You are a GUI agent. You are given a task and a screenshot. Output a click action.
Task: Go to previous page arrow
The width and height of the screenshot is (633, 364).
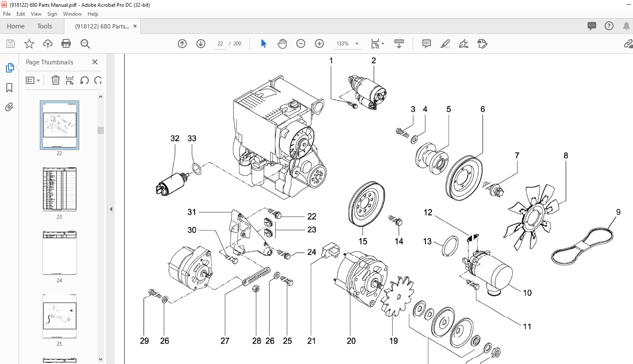(x=182, y=44)
